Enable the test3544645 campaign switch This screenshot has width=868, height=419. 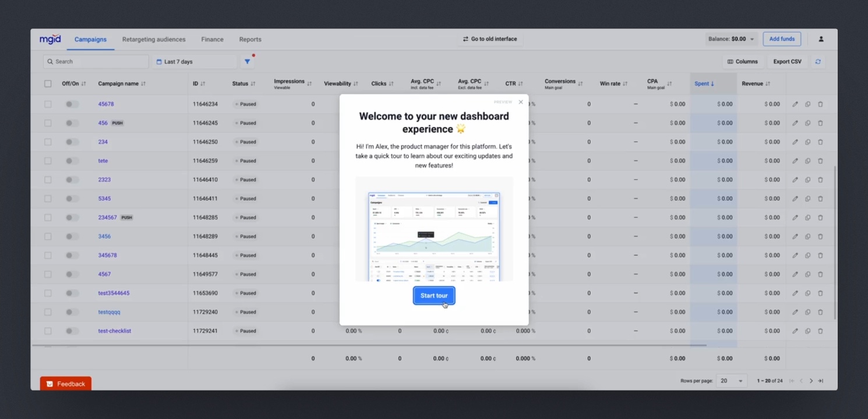[72, 293]
